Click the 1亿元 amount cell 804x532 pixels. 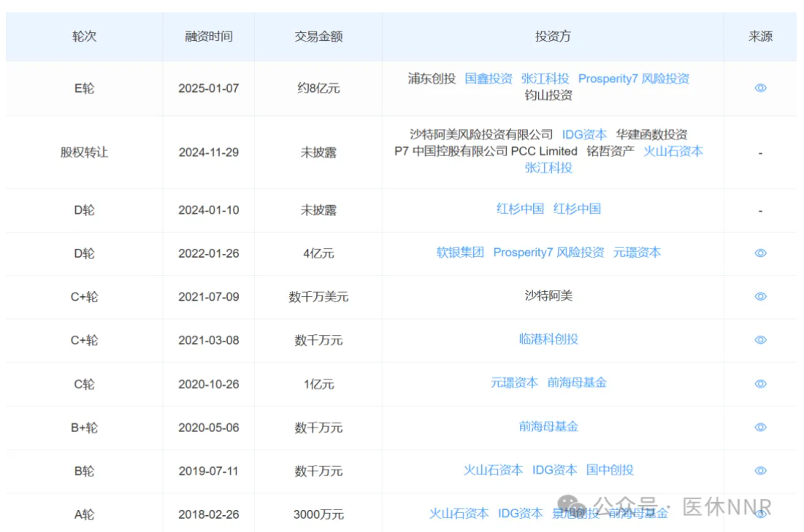318,384
